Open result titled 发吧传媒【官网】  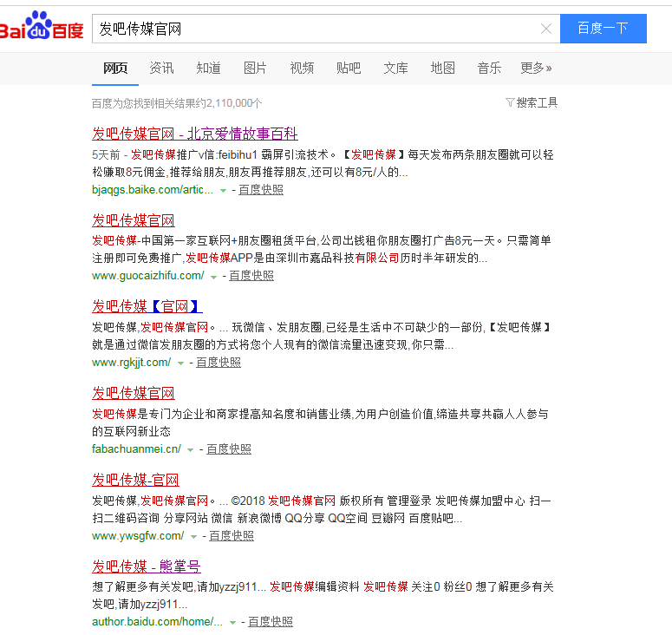147,306
